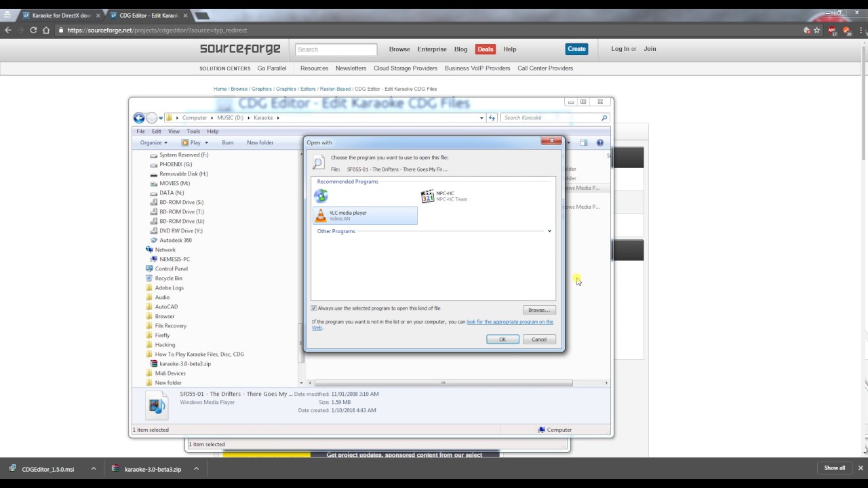This screenshot has height=488, width=868.
Task: Click the Search Karaoke input field
Action: 552,118
